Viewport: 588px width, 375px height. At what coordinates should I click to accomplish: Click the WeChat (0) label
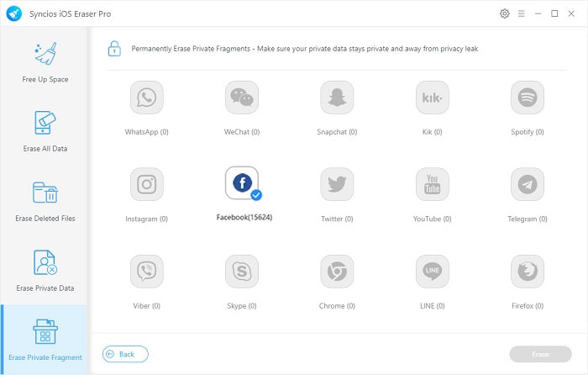[x=242, y=132]
